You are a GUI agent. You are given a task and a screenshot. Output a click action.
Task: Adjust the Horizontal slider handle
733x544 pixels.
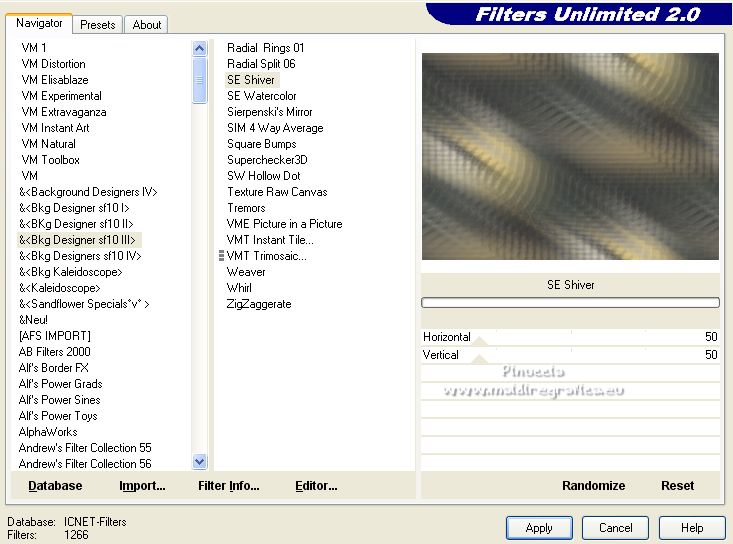[x=480, y=342]
